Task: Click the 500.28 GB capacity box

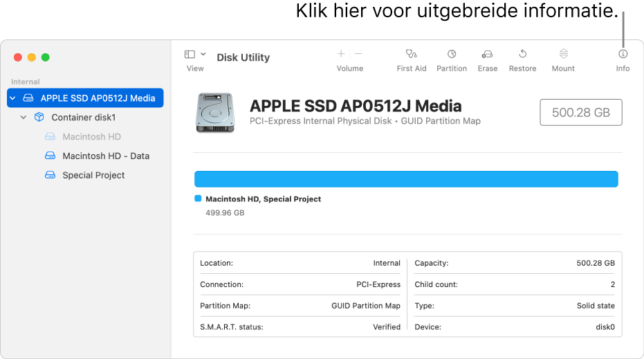Action: (581, 112)
